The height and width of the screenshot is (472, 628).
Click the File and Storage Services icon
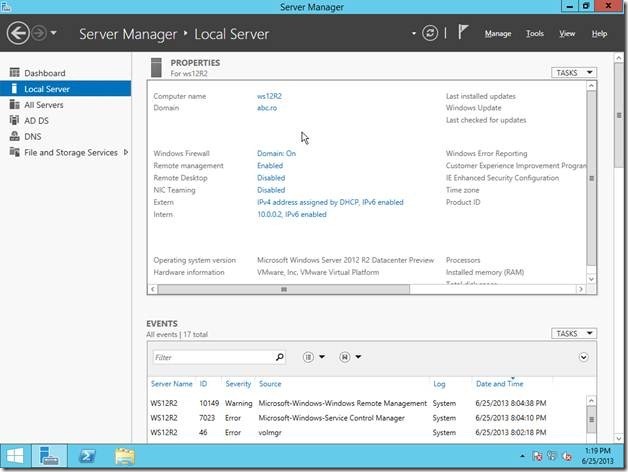point(14,152)
